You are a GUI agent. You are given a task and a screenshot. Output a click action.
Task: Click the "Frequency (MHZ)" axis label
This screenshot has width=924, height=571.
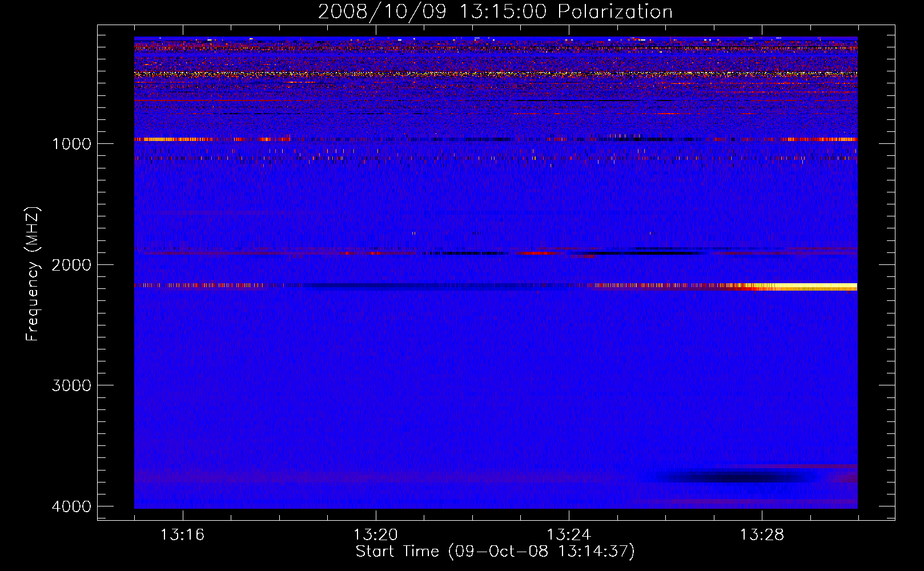click(x=33, y=274)
